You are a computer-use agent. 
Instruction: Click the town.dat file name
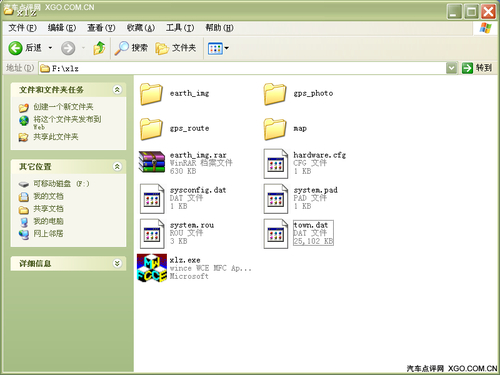311,225
